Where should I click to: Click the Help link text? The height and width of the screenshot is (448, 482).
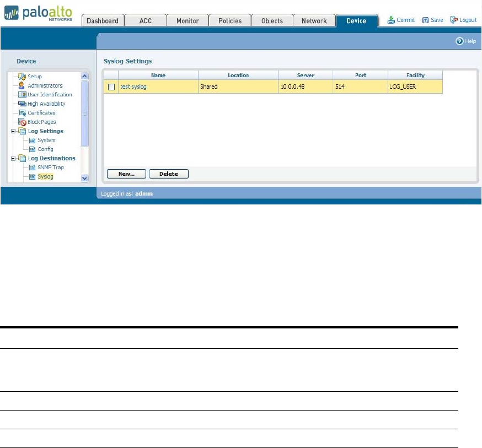pyautogui.click(x=470, y=41)
